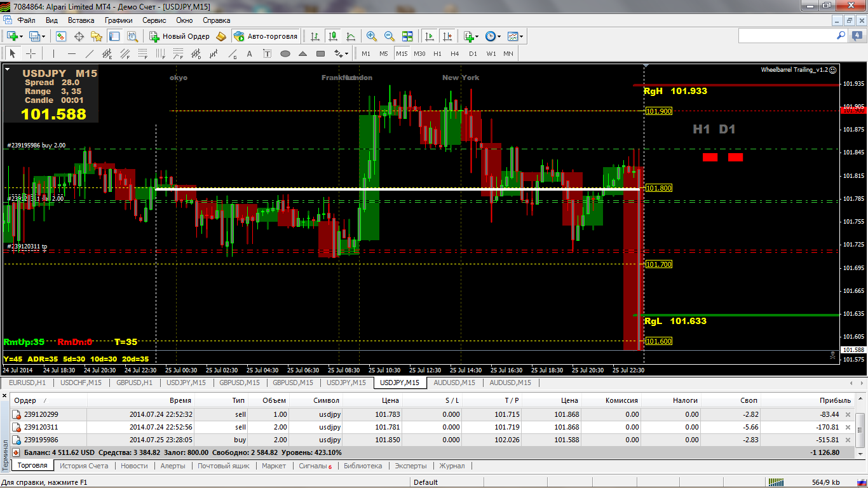Open the История Счета terminal tab
This screenshot has width=868, height=488.
(x=84, y=466)
